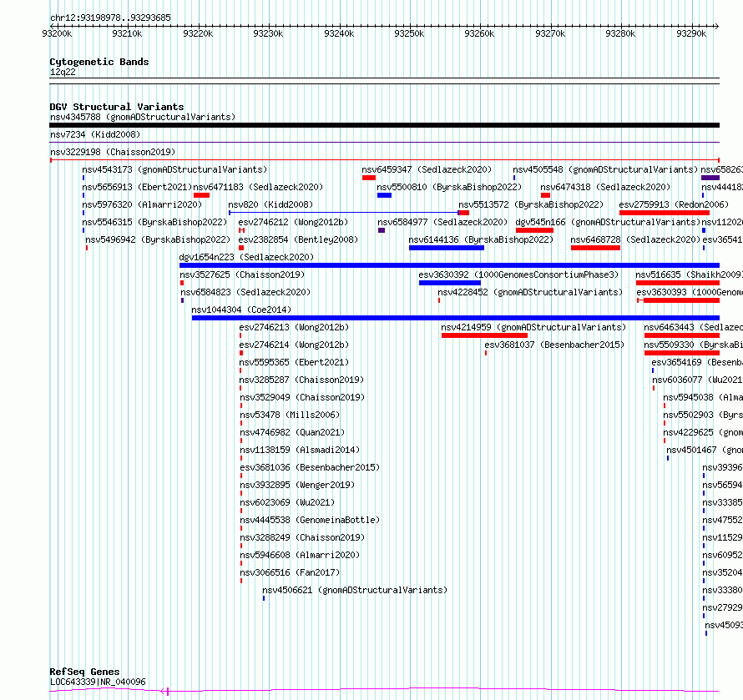Click nsv1138159 (Alsmadi2014) variant label
This screenshot has width=743, height=700.
tap(300, 450)
